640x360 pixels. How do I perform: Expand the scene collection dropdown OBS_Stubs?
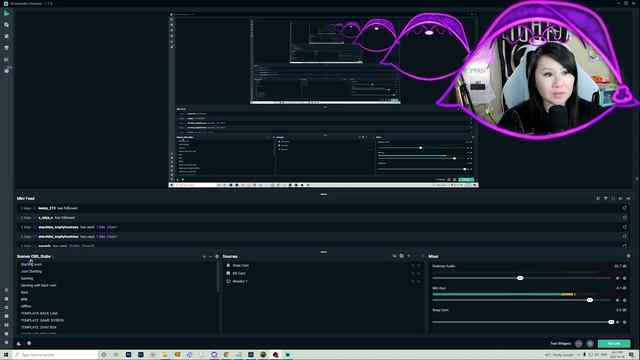pos(35,256)
